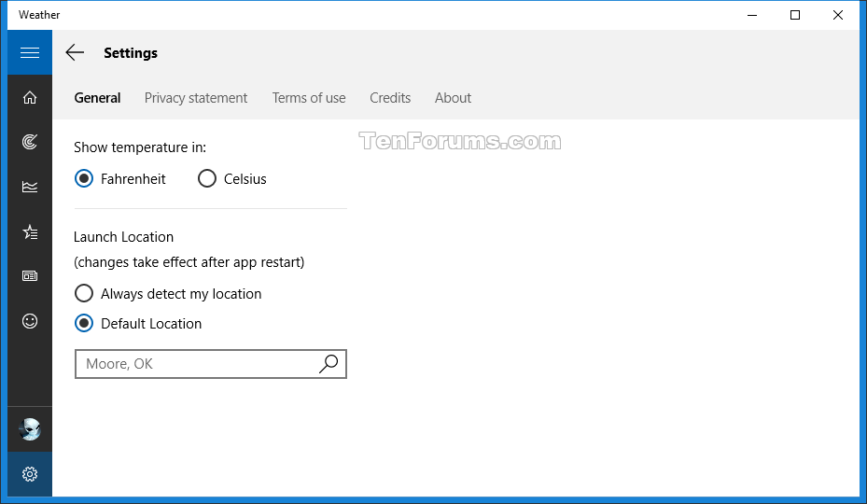The image size is (867, 504).
Task: Click the user account avatar
Action: tap(30, 429)
